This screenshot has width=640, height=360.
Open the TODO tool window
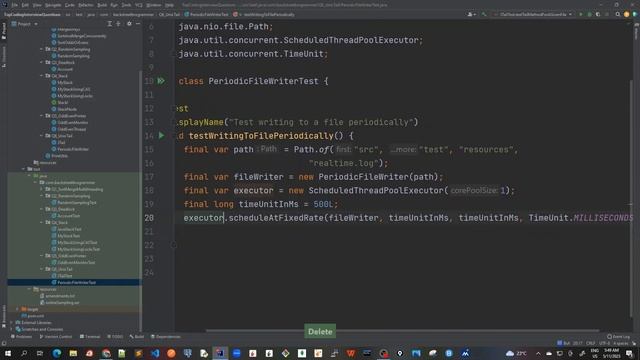(x=115, y=337)
